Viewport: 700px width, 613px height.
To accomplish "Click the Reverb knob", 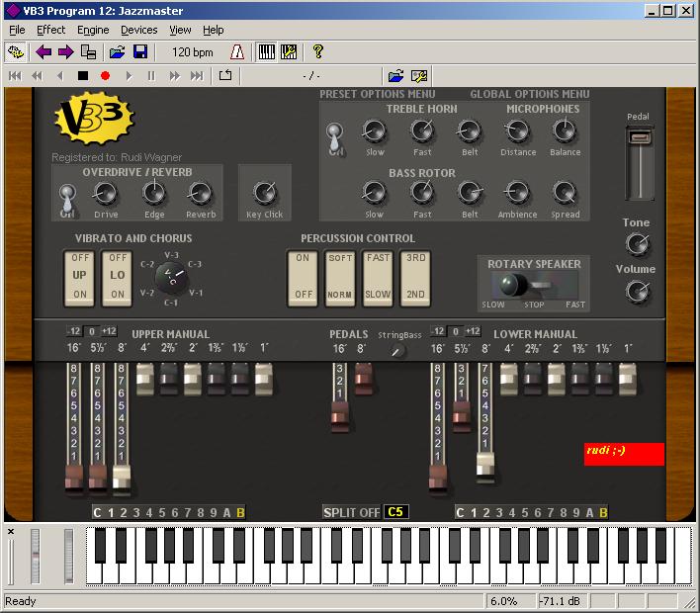I will pos(201,194).
